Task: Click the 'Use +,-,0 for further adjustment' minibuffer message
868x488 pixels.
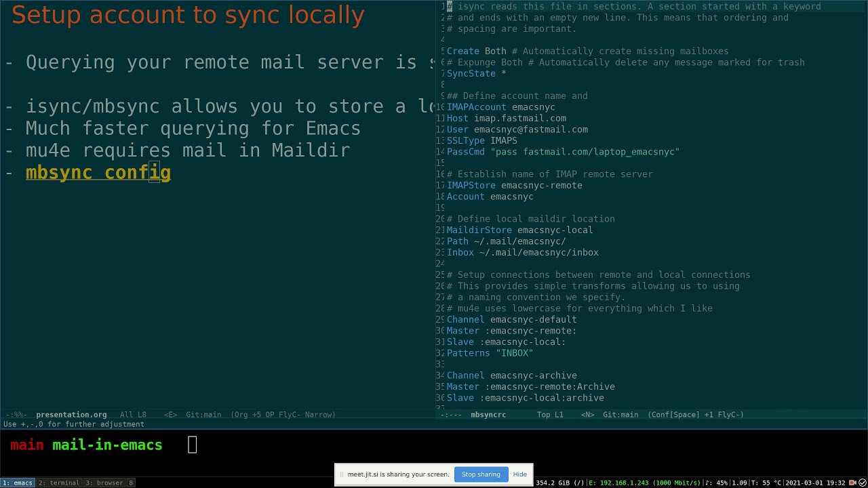Action: coord(74,424)
